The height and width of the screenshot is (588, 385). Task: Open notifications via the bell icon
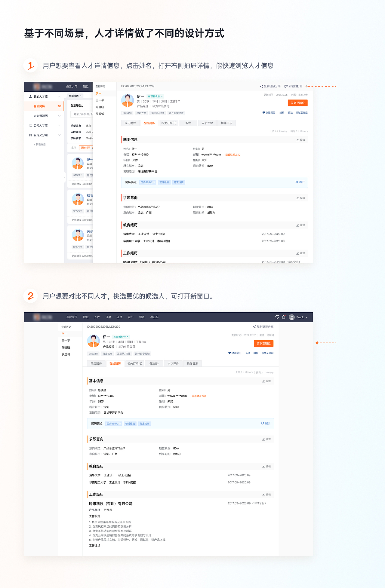[284, 317]
